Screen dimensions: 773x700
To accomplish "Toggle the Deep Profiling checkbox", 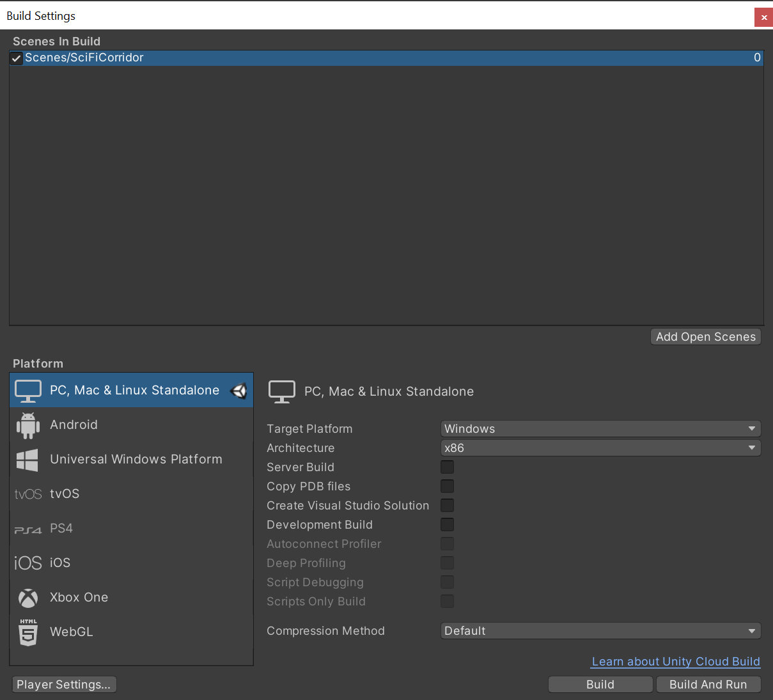I will (448, 563).
